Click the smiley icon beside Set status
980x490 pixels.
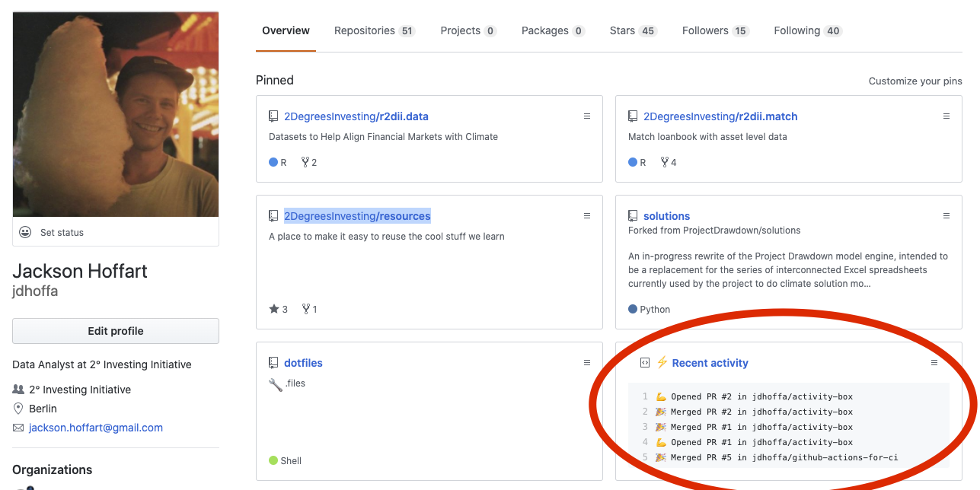tap(25, 232)
